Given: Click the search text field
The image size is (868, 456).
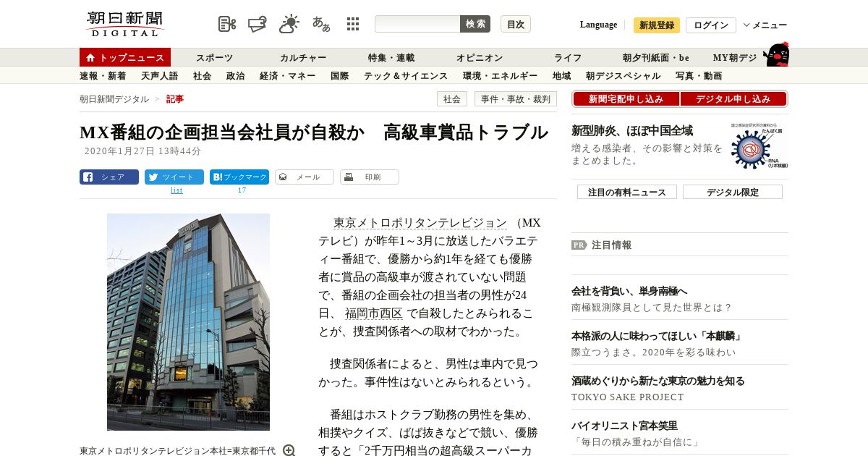Looking at the screenshot, I should [x=417, y=24].
